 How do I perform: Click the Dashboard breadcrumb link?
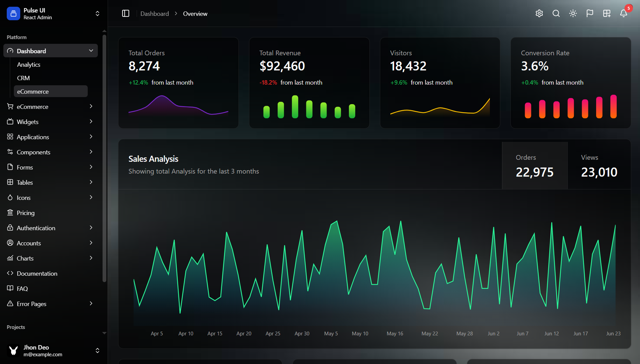point(155,13)
